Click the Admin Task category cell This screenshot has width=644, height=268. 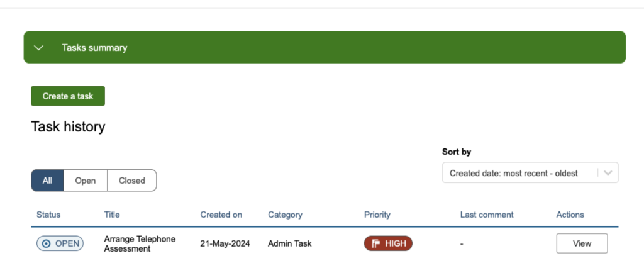(289, 243)
